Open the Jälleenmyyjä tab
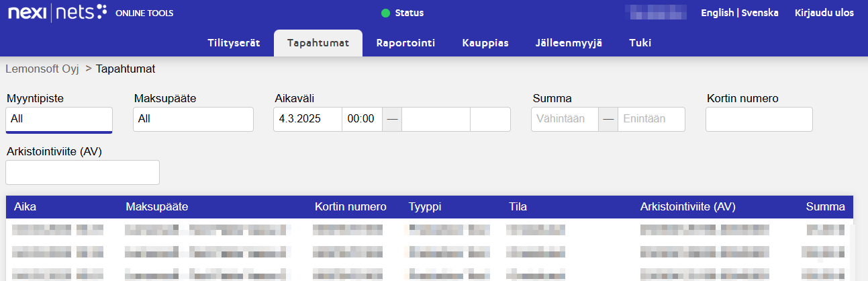Screen dimensions: 868x281 point(569,43)
